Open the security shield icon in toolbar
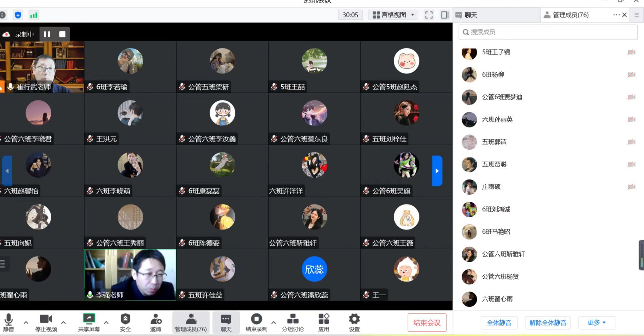The image size is (644, 336). (18, 15)
